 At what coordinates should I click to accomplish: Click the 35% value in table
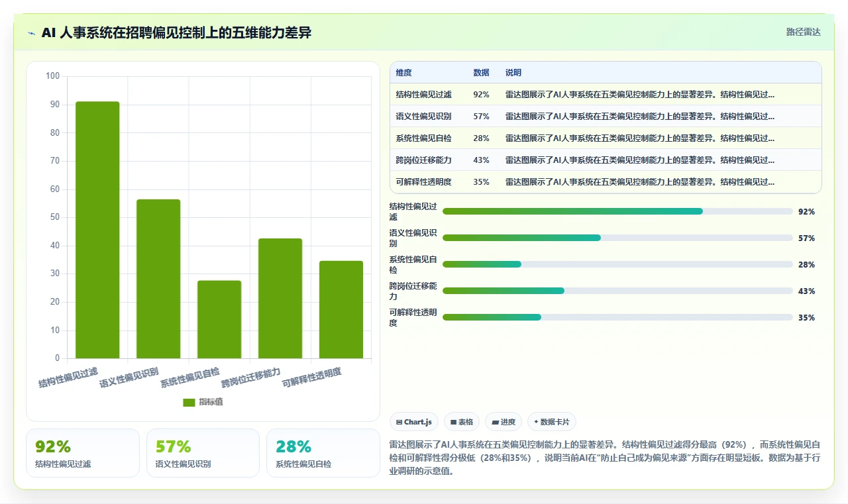coord(481,182)
